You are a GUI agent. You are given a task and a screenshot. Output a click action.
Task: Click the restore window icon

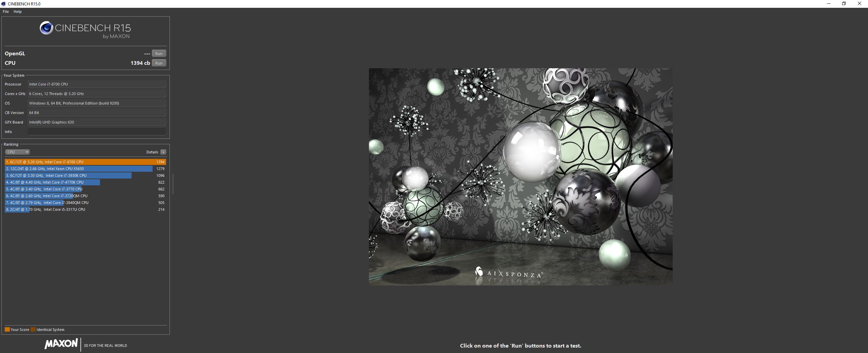point(844,4)
